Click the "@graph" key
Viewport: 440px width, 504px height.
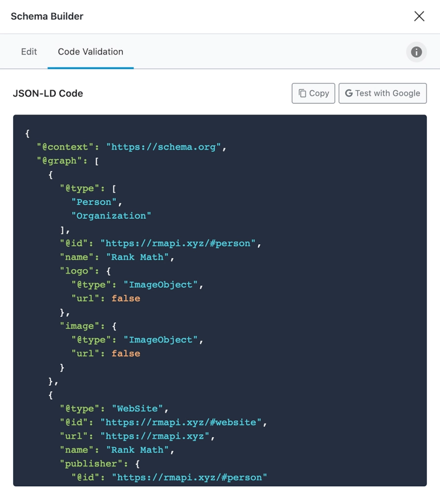pyautogui.click(x=59, y=161)
